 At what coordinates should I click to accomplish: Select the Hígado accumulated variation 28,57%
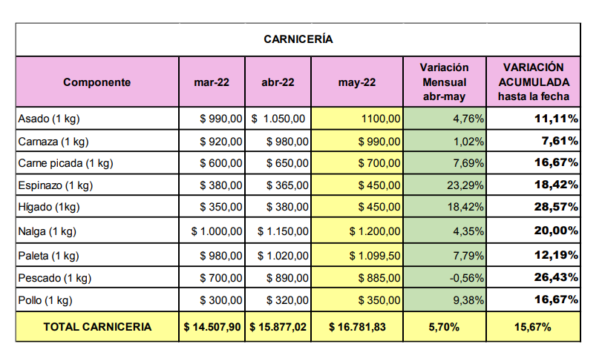click(557, 208)
